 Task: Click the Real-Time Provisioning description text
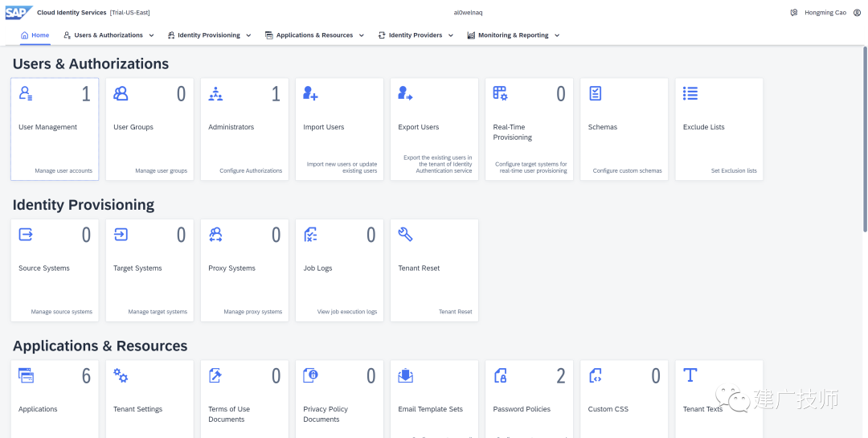531,167
